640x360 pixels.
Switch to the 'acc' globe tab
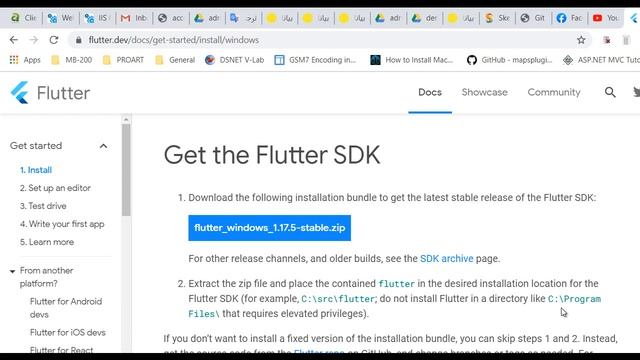point(171,18)
